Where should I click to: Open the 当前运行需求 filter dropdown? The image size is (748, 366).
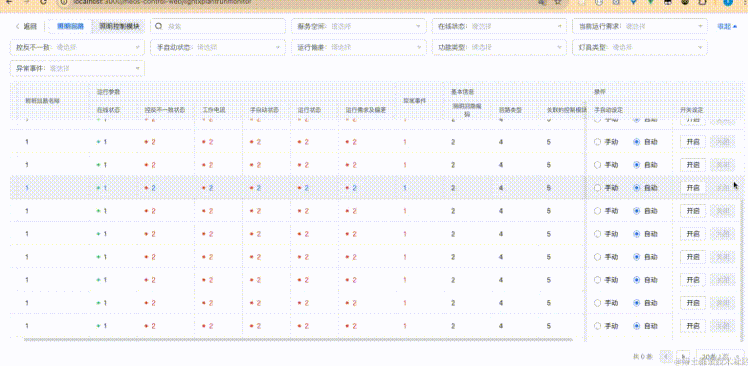(x=640, y=26)
